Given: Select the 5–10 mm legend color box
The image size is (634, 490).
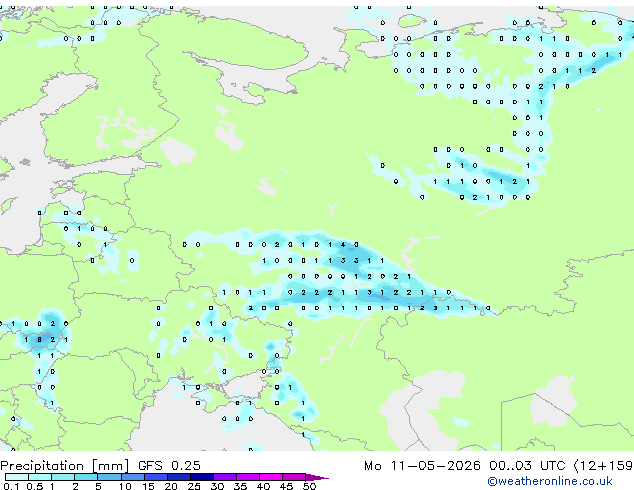Looking at the screenshot, I should pos(109,477).
